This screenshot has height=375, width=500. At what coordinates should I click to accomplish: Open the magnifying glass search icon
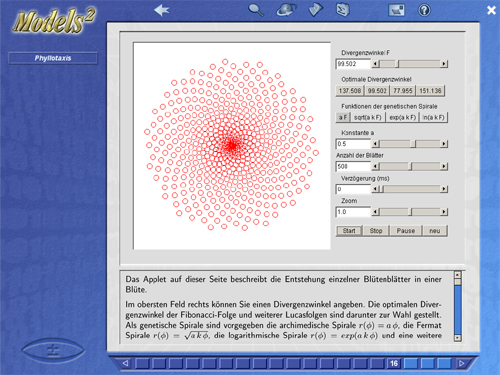pyautogui.click(x=256, y=10)
